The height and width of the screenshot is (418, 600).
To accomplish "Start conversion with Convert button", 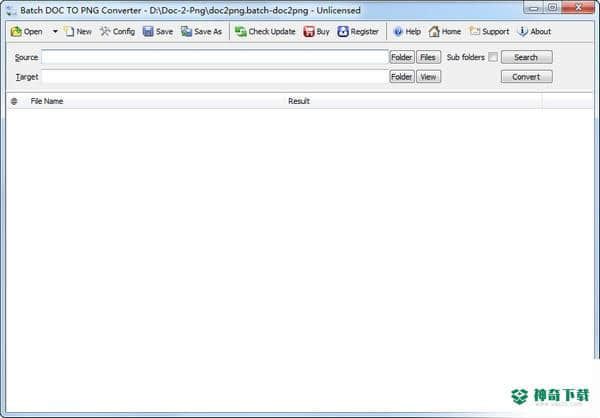I will 527,77.
